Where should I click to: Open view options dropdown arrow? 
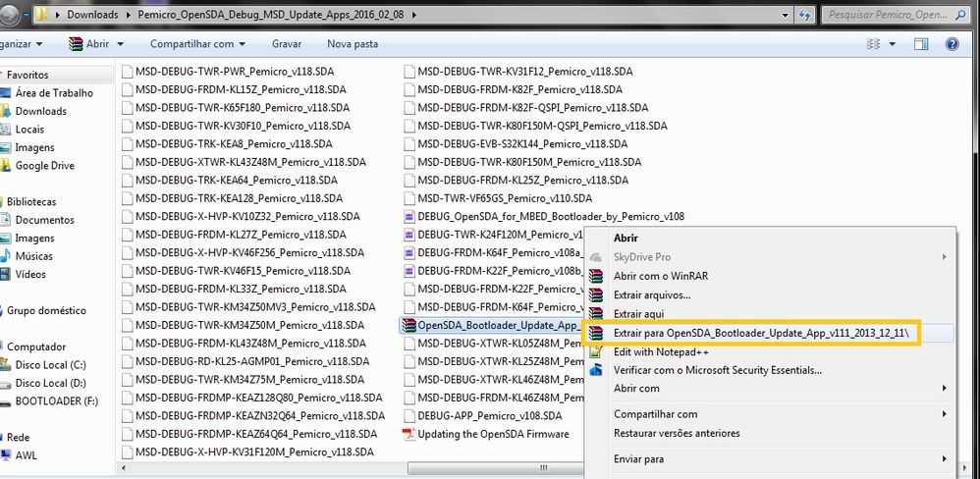pyautogui.click(x=892, y=44)
